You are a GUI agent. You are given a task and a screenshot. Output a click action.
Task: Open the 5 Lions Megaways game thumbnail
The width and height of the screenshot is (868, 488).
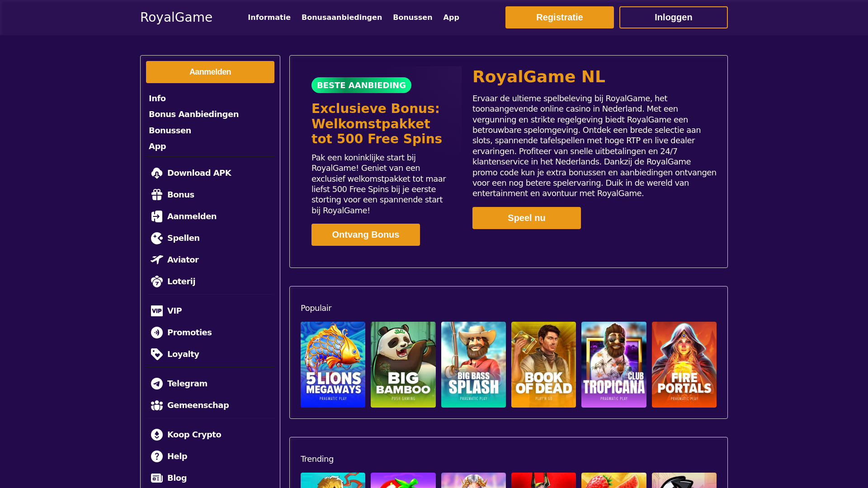333,365
